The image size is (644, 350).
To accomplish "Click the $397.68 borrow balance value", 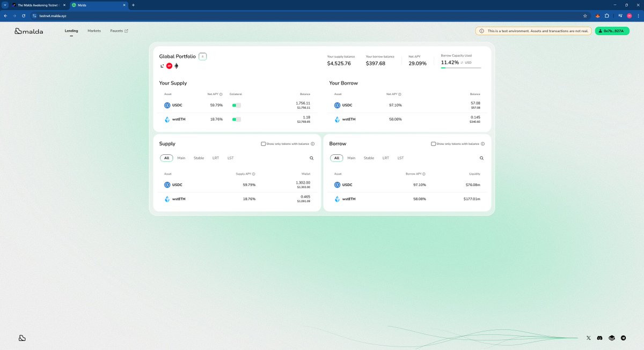I will click(376, 63).
